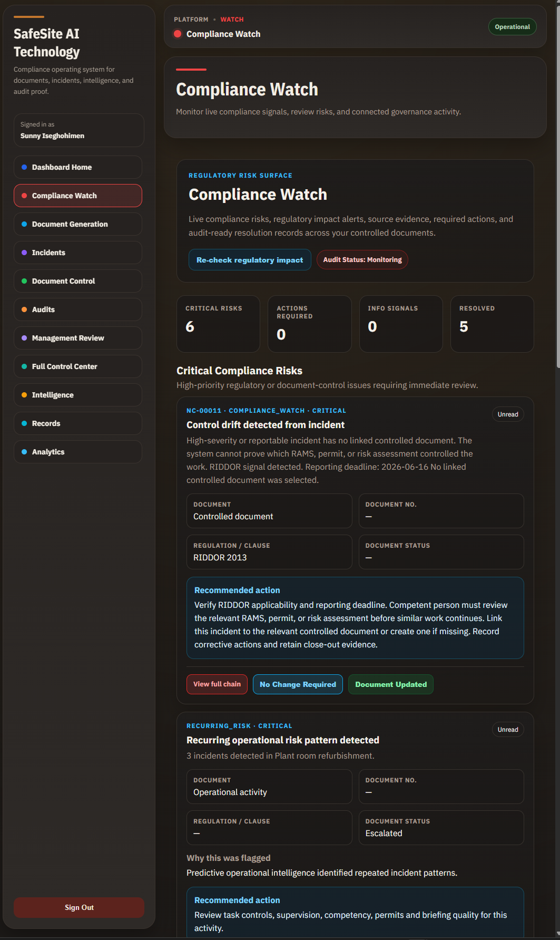Click the Sign Out button

[x=79, y=907]
